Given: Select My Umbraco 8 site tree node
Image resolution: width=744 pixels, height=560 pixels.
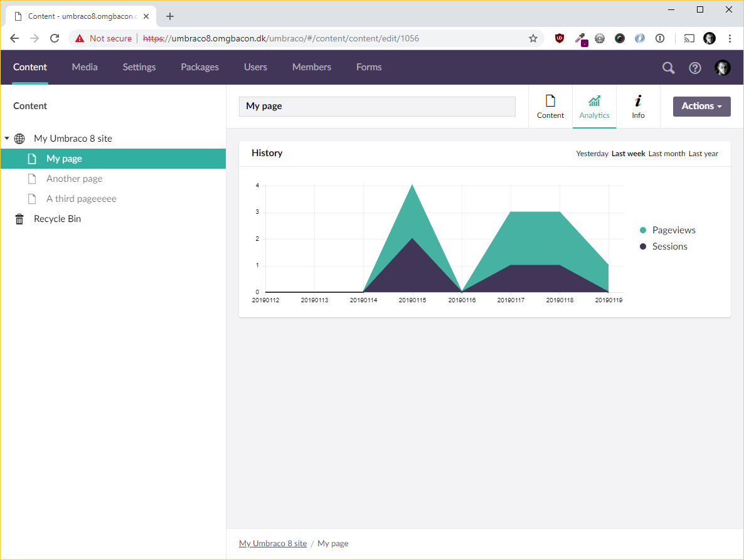Looking at the screenshot, I should point(73,139).
